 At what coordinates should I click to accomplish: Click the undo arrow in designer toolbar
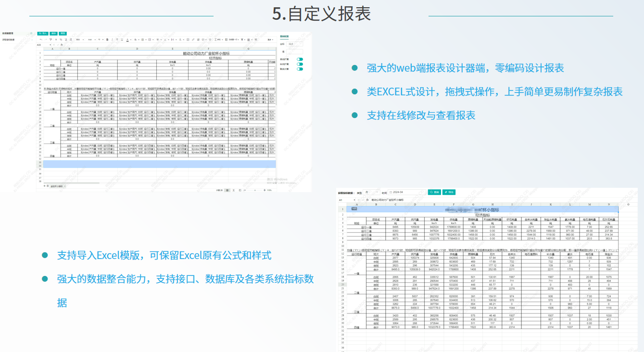click(x=41, y=39)
